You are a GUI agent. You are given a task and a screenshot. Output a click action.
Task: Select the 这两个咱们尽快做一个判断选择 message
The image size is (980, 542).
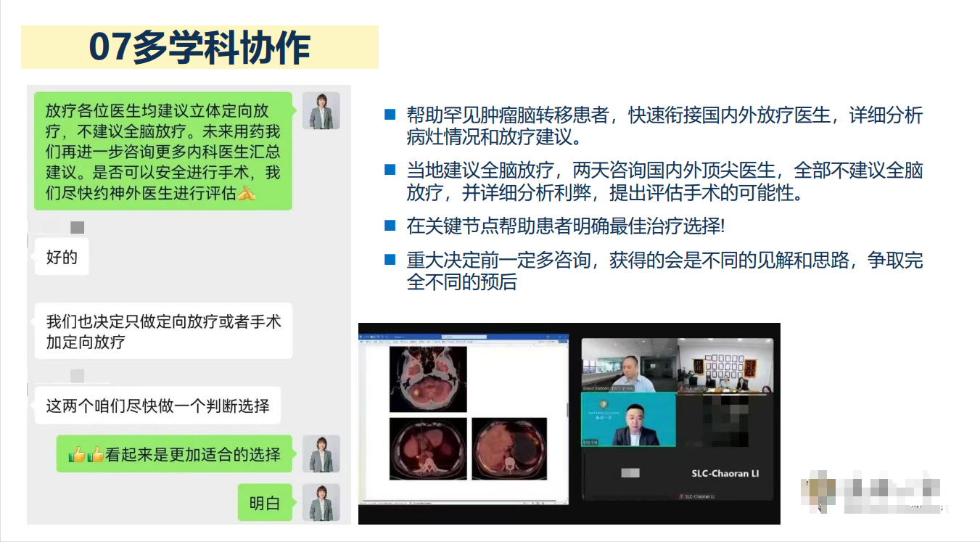157,406
